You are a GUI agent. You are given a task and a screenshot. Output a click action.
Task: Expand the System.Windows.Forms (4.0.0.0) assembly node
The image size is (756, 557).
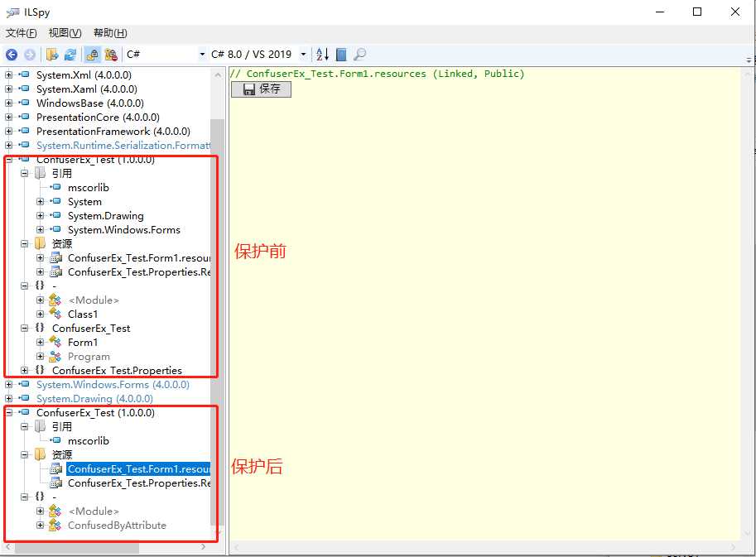tap(8, 385)
